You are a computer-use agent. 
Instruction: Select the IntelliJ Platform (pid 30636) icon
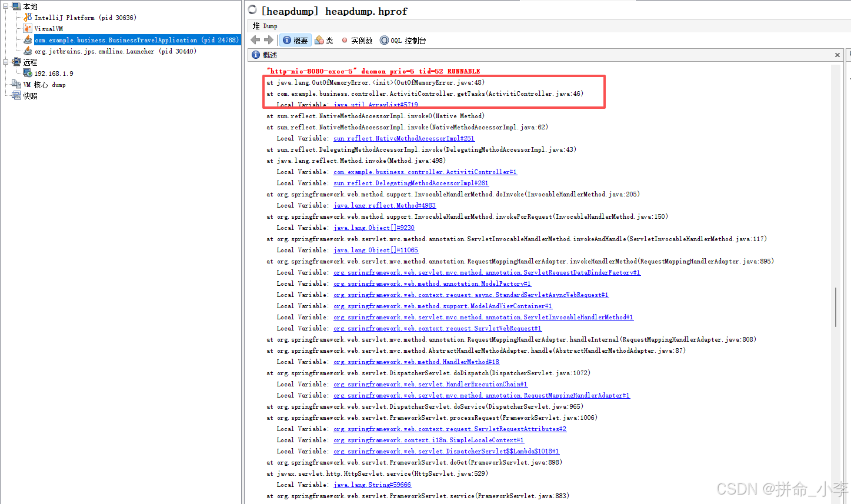(x=28, y=18)
